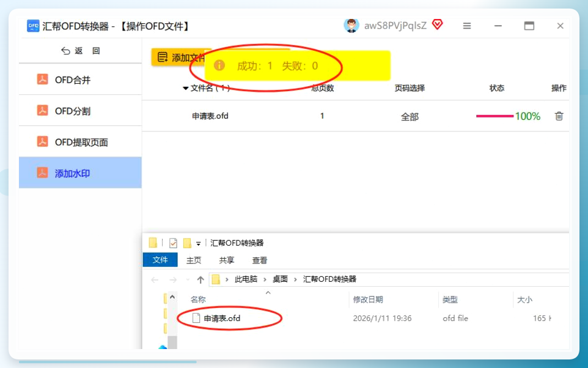
Task: Click the OFD合并 sidebar icon
Action: (x=42, y=79)
